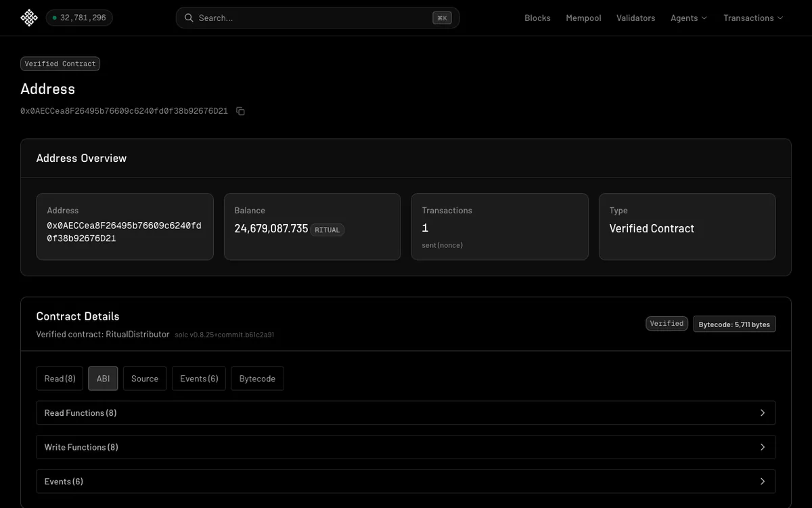Screen dimensions: 812x508
Task: Open the Transactions dropdown menu
Action: point(753,18)
